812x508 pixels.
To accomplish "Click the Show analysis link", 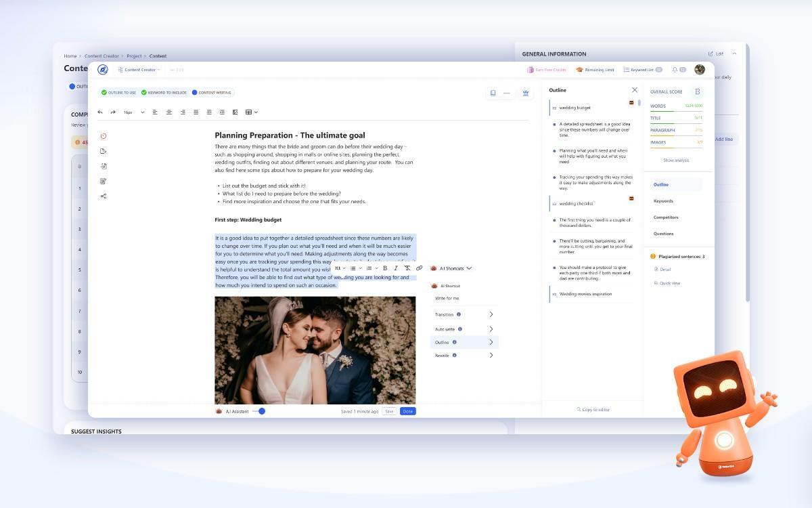I will 677,160.
